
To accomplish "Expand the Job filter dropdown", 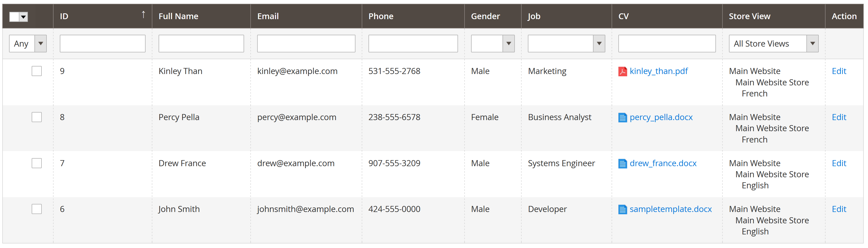I will (x=566, y=44).
